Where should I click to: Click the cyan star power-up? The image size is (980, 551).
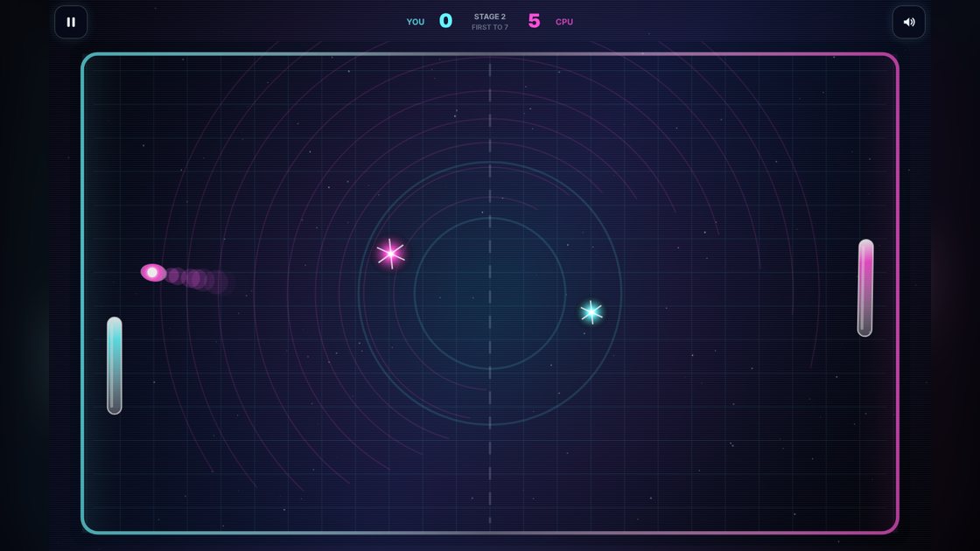coord(591,311)
